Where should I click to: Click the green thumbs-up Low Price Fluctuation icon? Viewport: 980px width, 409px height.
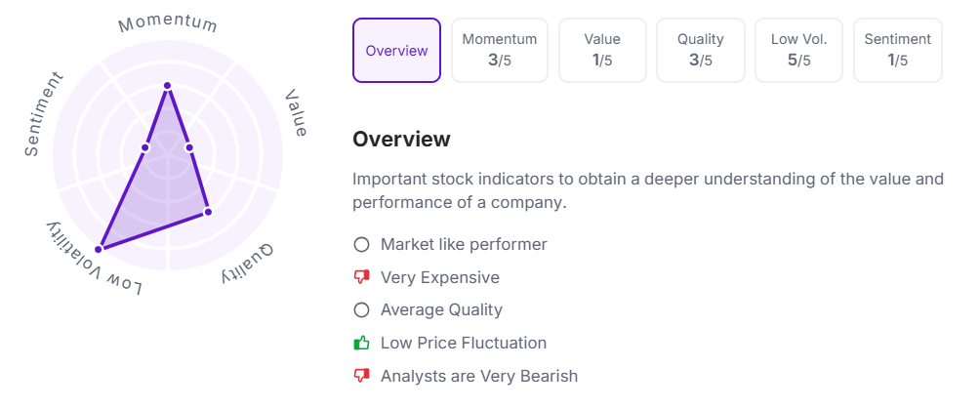point(362,343)
